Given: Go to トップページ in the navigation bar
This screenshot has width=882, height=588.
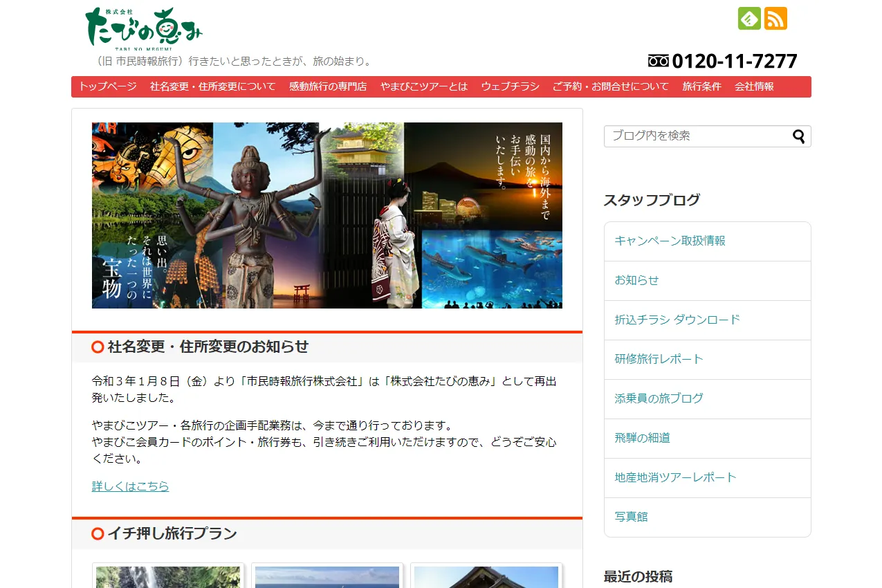Looking at the screenshot, I should pos(107,86).
